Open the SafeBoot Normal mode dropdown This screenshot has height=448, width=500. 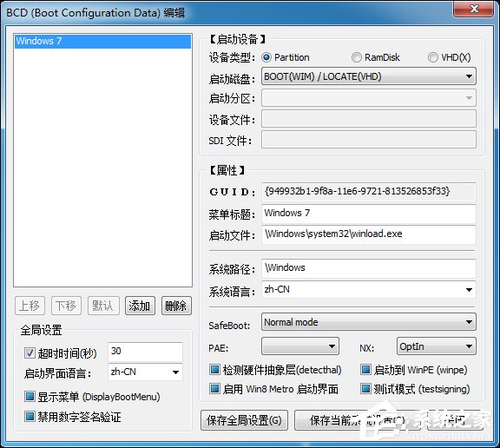coord(369,322)
